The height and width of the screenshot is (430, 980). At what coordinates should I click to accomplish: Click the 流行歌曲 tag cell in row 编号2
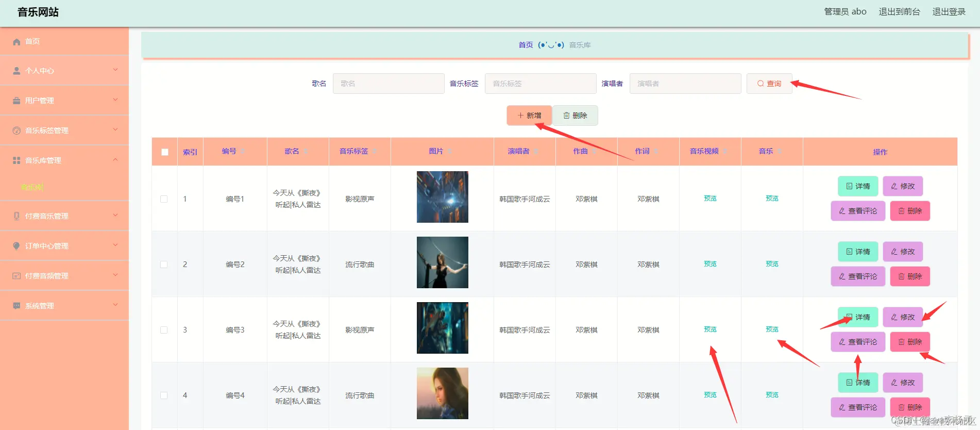tap(360, 264)
